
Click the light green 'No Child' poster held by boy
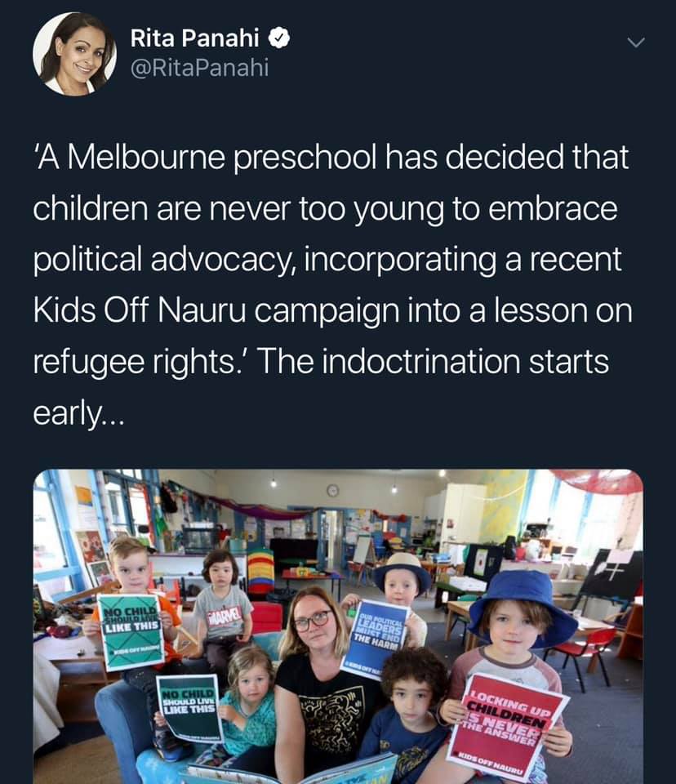point(131,631)
